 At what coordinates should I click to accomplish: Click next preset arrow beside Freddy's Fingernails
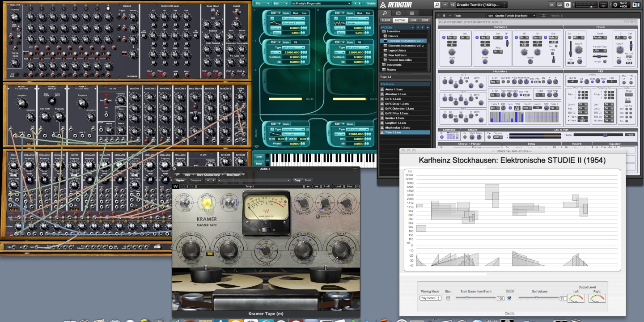point(360,4)
